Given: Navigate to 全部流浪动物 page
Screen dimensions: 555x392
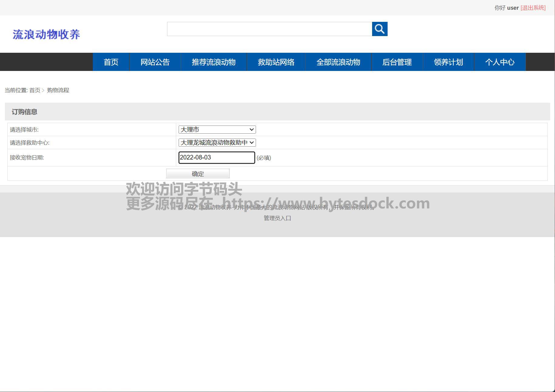Looking at the screenshot, I should pos(338,62).
